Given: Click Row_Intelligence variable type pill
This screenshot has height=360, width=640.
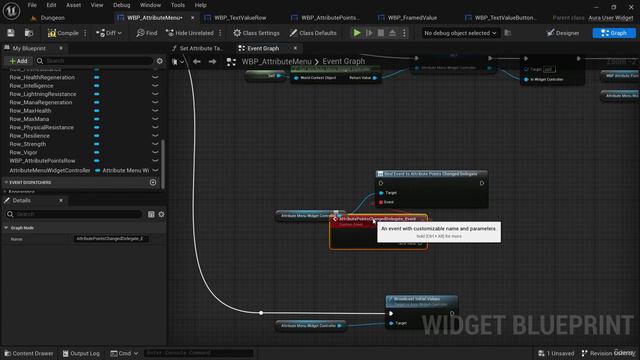Looking at the screenshot, I should point(97,86).
